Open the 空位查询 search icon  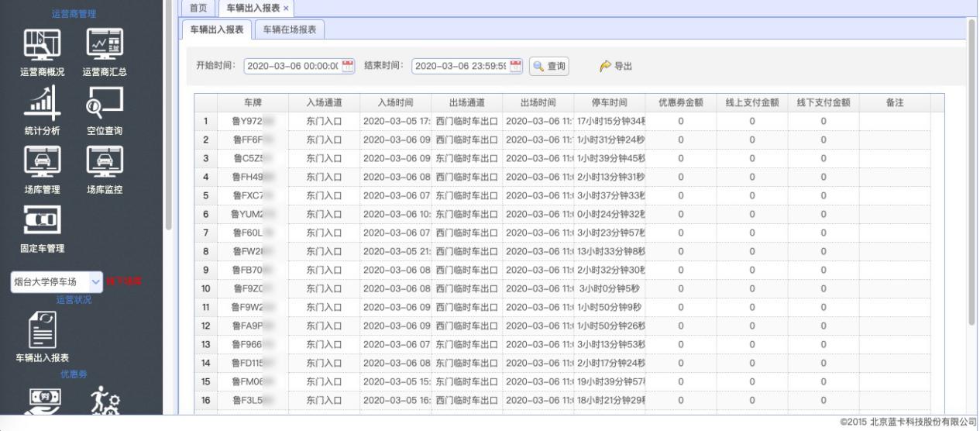[105, 102]
